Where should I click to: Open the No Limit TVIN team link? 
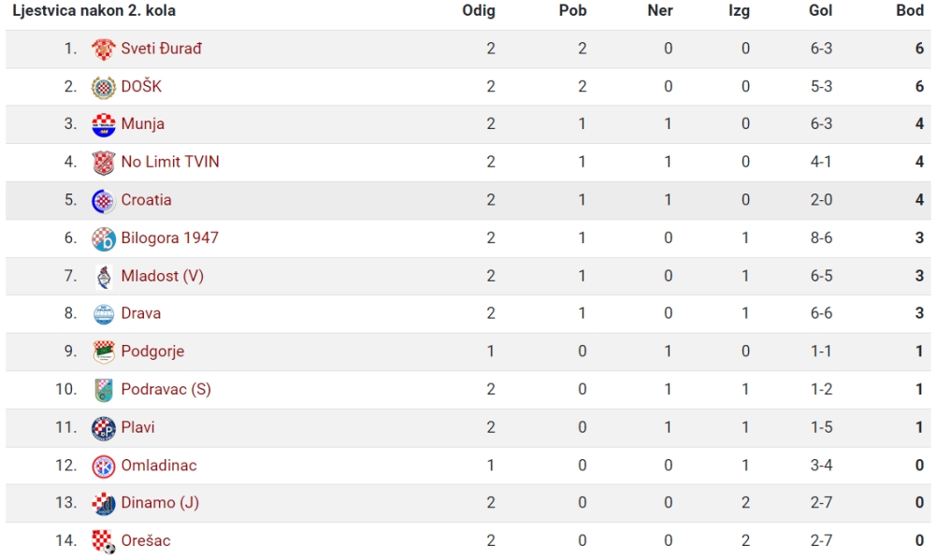(170, 162)
